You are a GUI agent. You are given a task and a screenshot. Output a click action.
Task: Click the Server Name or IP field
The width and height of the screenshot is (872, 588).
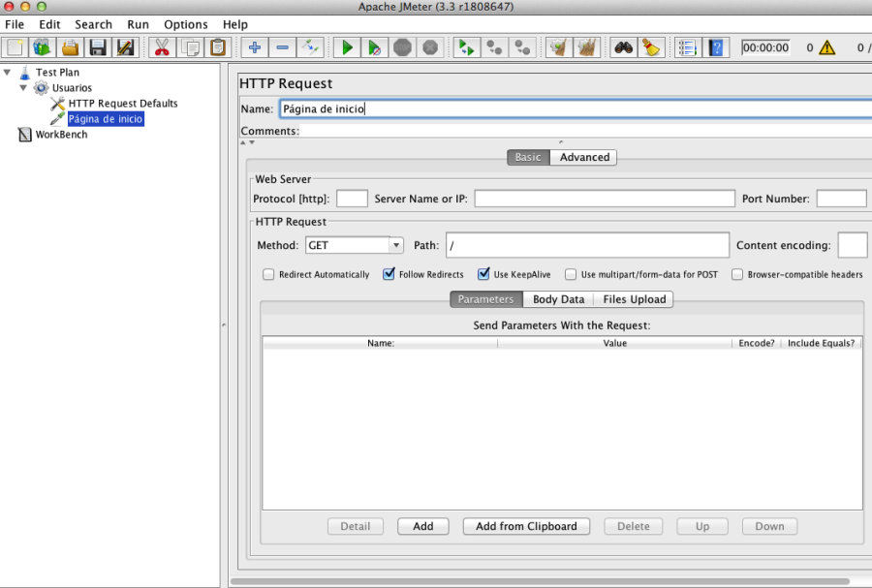[x=605, y=199]
